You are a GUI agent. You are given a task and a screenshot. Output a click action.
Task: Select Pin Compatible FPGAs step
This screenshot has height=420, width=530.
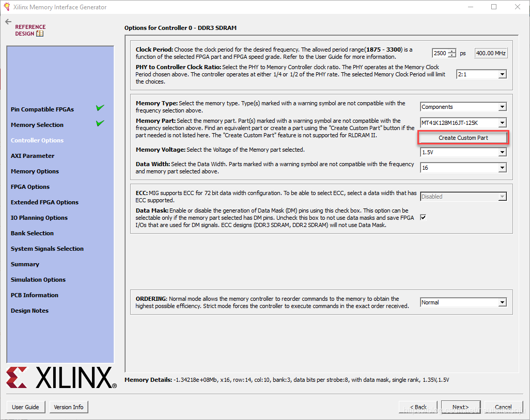pyautogui.click(x=42, y=109)
